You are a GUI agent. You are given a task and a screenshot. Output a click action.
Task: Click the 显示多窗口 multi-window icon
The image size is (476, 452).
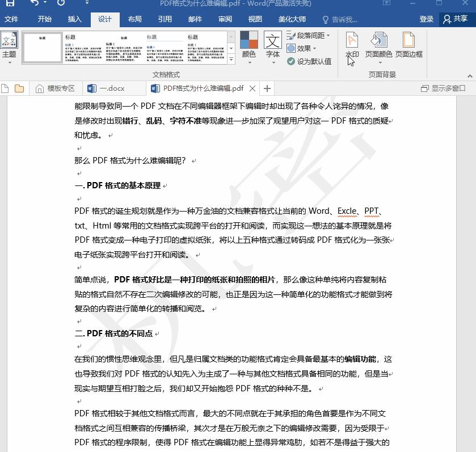[444, 88]
